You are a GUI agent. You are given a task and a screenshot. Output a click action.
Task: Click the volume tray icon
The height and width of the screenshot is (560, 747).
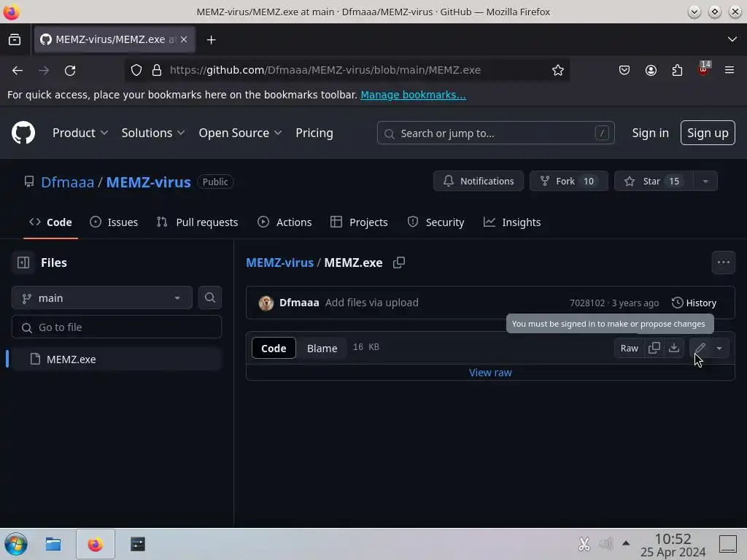[605, 543]
